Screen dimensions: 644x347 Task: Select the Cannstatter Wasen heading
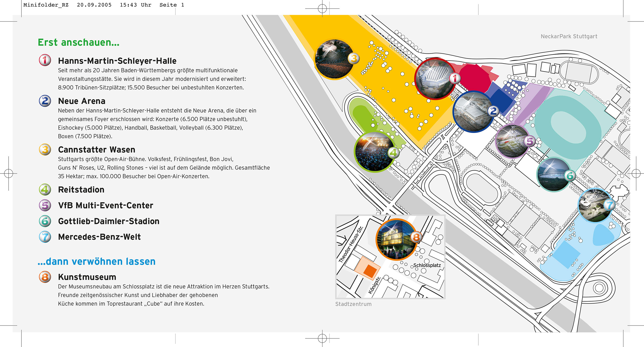[97, 150]
